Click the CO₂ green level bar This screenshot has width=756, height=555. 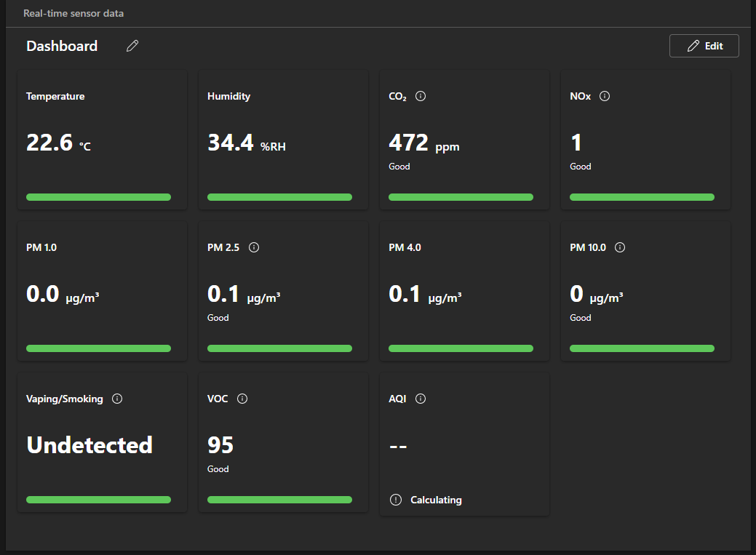pos(461,197)
